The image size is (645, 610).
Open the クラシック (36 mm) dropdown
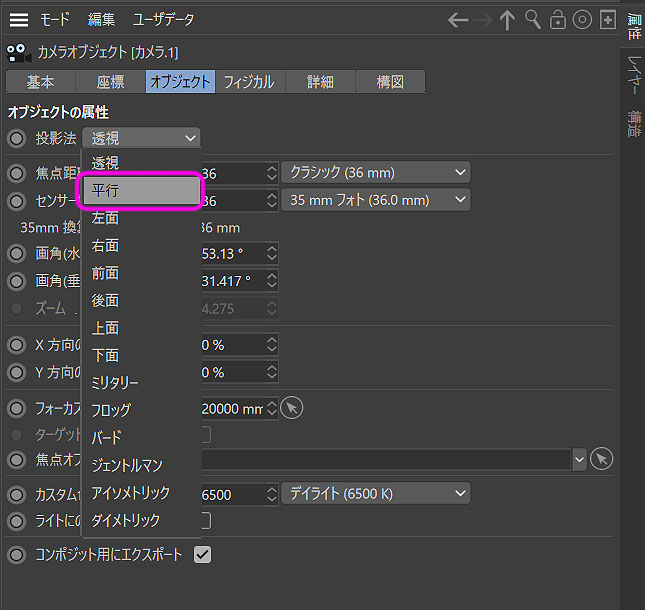(x=375, y=173)
